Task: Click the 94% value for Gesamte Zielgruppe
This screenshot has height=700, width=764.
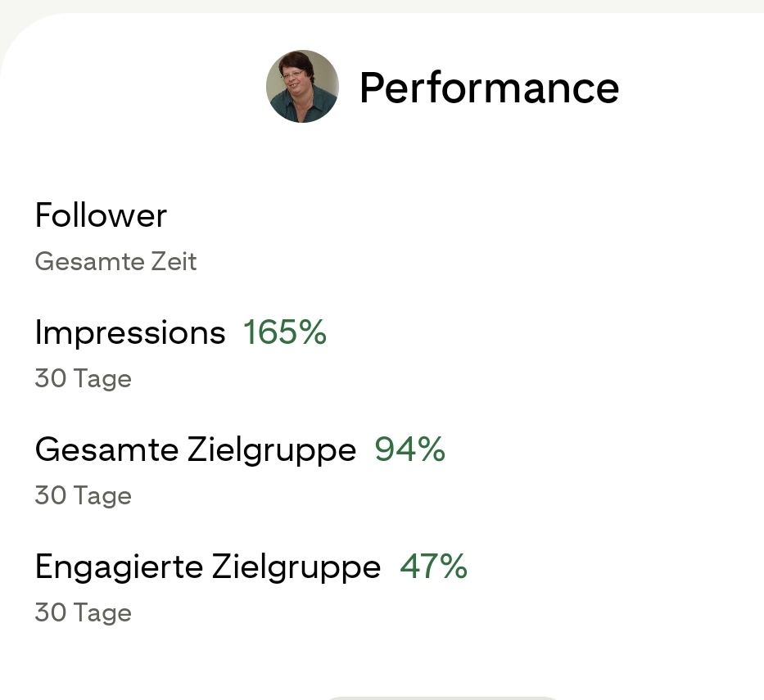Action: click(x=409, y=449)
